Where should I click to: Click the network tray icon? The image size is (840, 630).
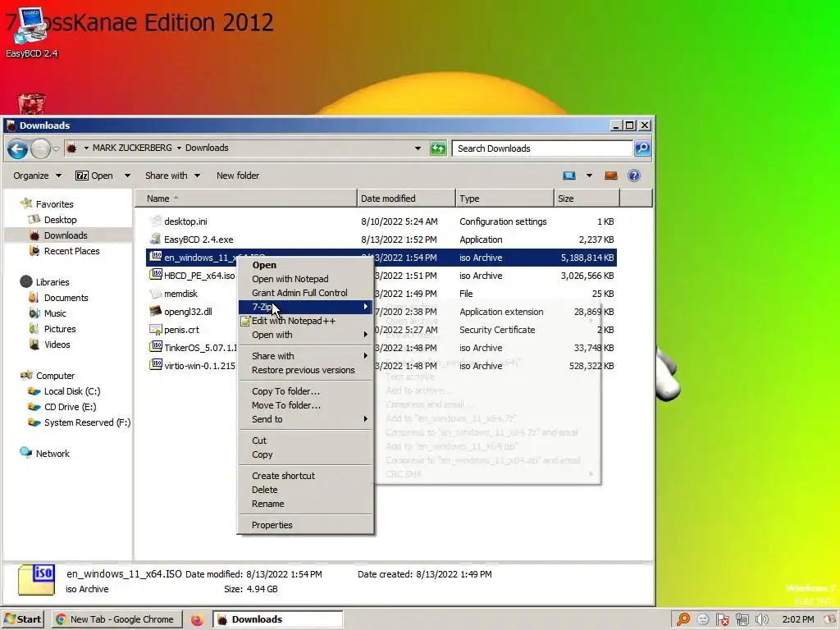click(x=742, y=620)
